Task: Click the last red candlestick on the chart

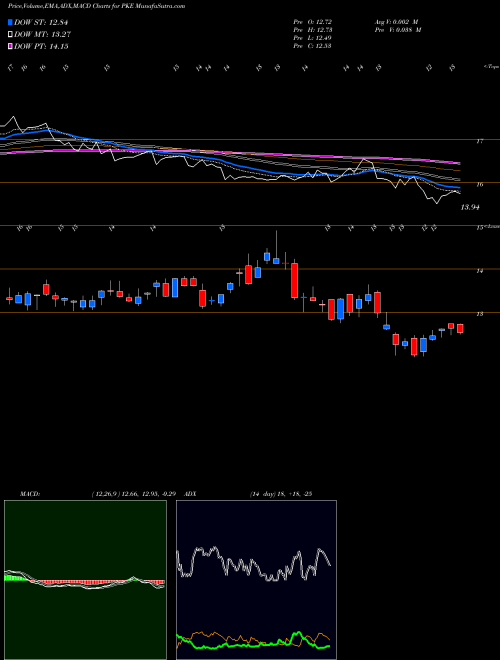Action: (460, 328)
